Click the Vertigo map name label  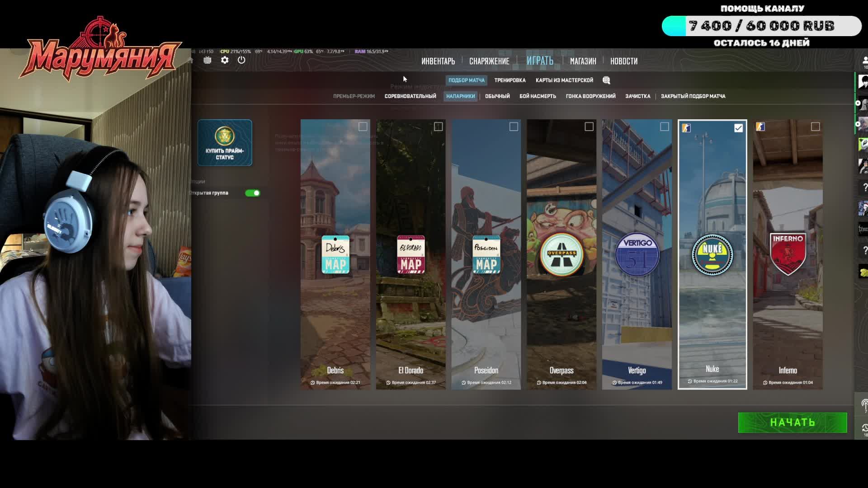coord(637,371)
